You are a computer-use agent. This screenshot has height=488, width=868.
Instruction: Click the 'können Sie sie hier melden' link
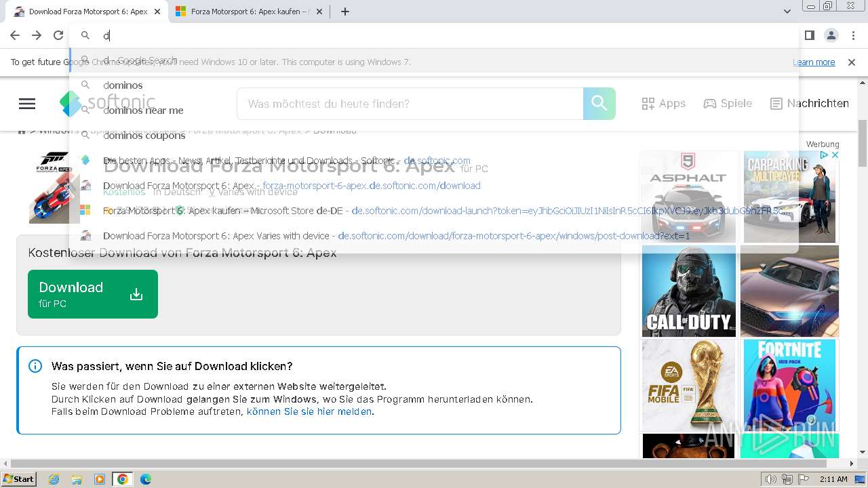click(x=309, y=411)
